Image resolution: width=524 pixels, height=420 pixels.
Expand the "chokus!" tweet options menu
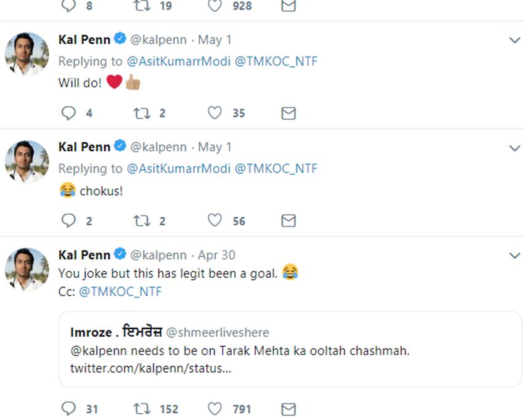point(515,148)
